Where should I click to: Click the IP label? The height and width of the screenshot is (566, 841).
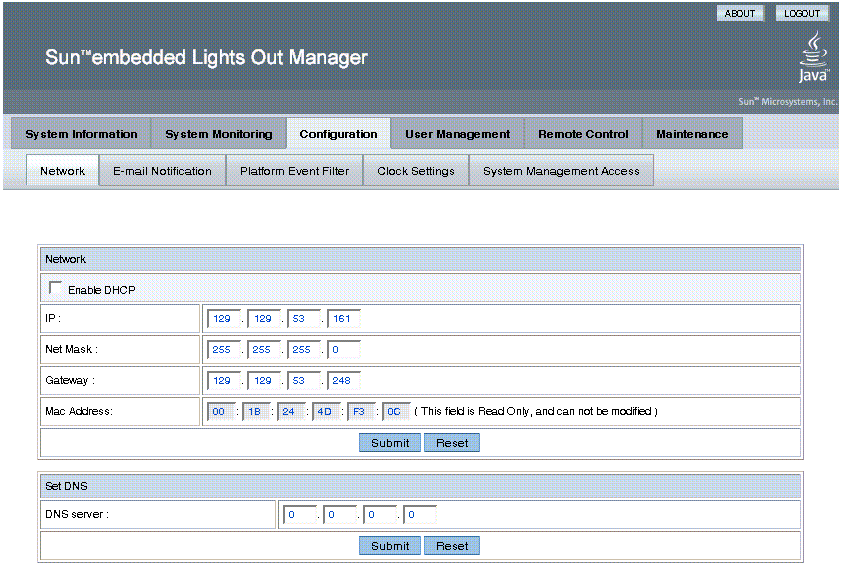tap(53, 318)
